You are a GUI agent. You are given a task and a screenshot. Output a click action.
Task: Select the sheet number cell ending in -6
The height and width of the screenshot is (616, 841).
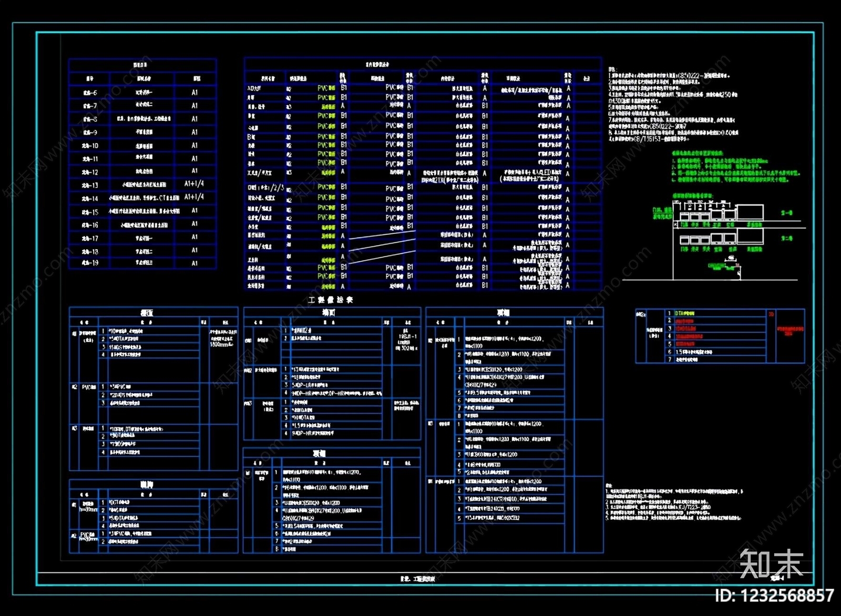pos(89,93)
